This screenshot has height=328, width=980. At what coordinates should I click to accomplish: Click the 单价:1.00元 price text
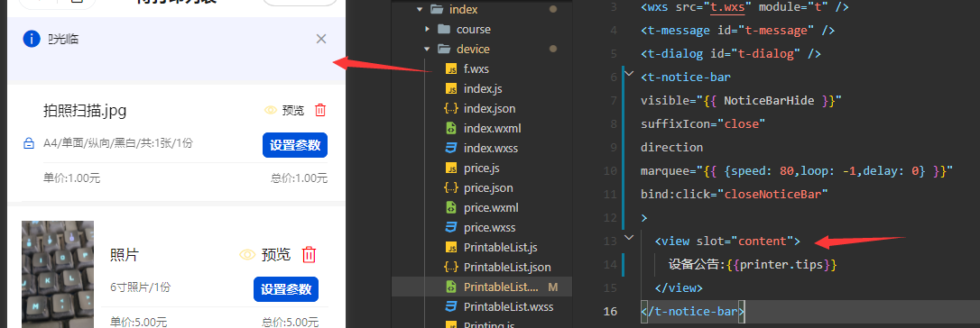point(72,178)
